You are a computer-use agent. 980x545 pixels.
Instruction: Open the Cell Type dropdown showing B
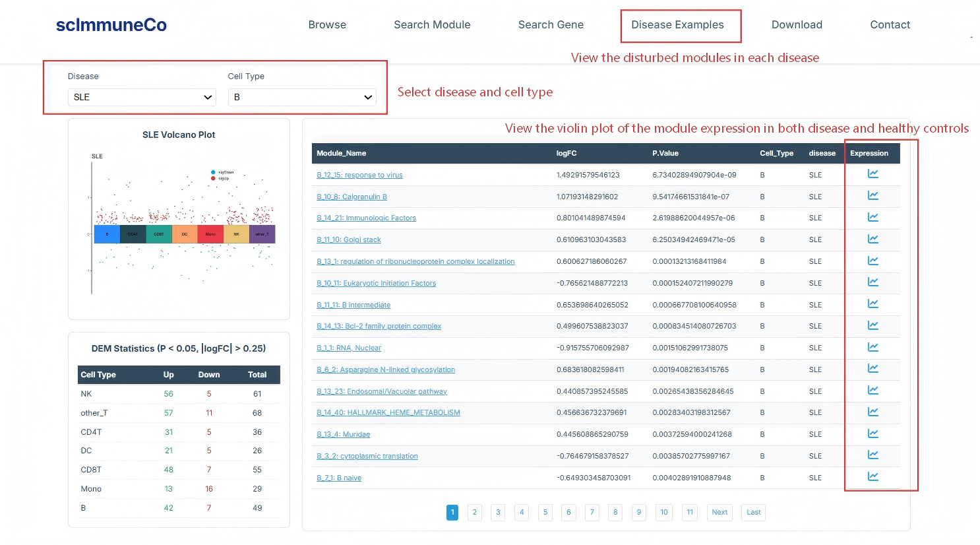[x=302, y=97]
